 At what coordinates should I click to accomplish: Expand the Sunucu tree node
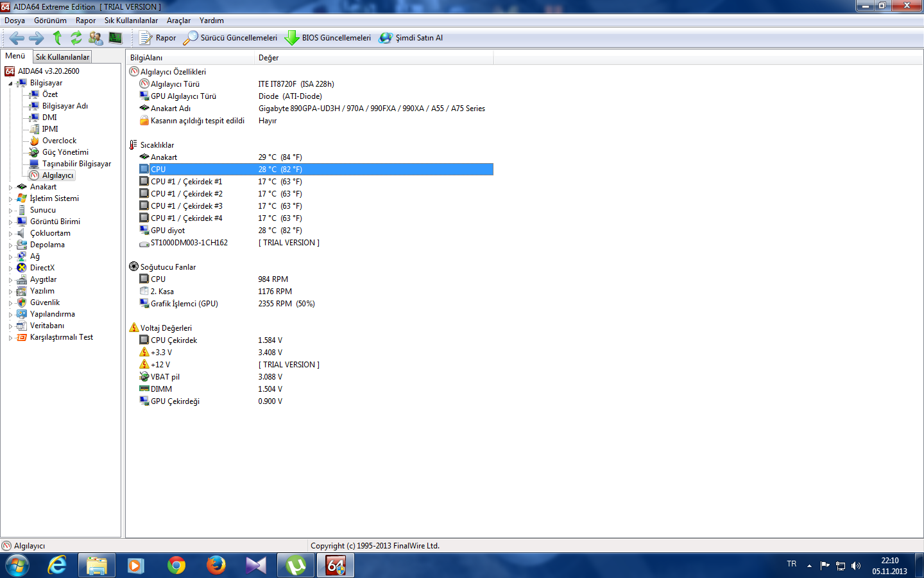click(x=10, y=211)
